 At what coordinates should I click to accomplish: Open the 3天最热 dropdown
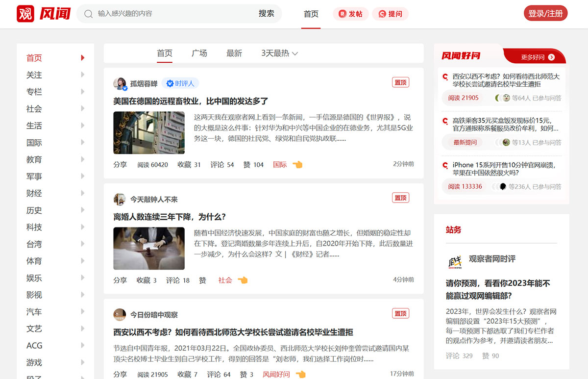pyautogui.click(x=279, y=53)
